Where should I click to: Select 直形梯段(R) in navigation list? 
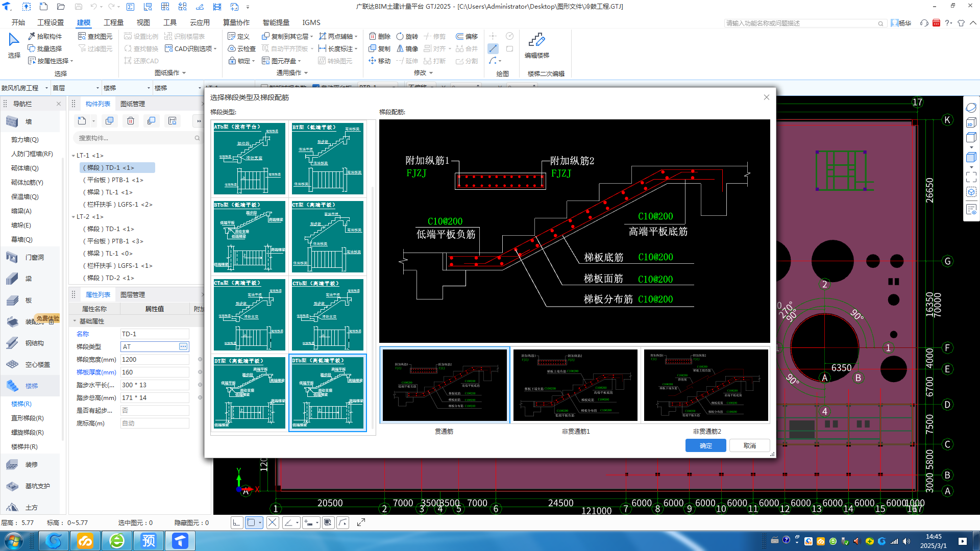pos(28,418)
